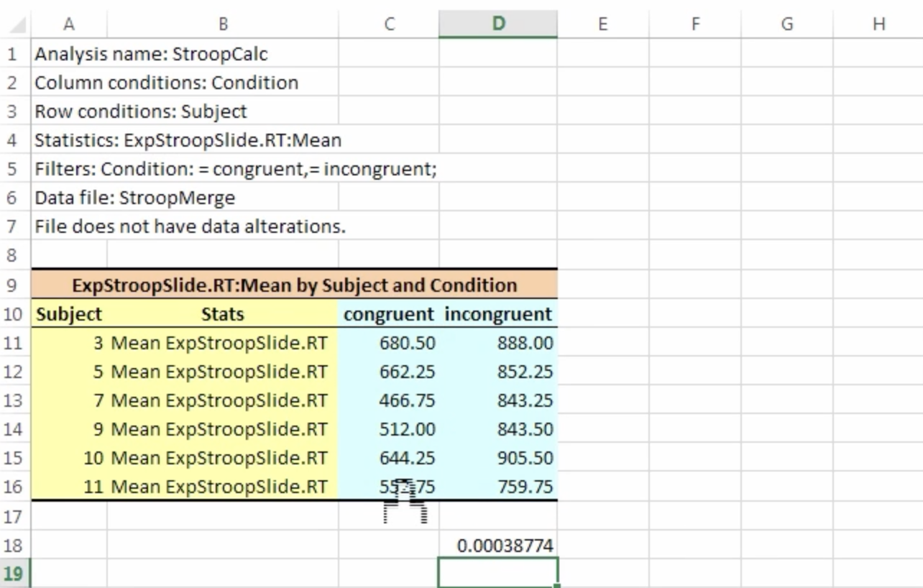Select the ExpStroopSlide.RT:Mean title cell
This screenshot has height=588, width=923.
294,285
